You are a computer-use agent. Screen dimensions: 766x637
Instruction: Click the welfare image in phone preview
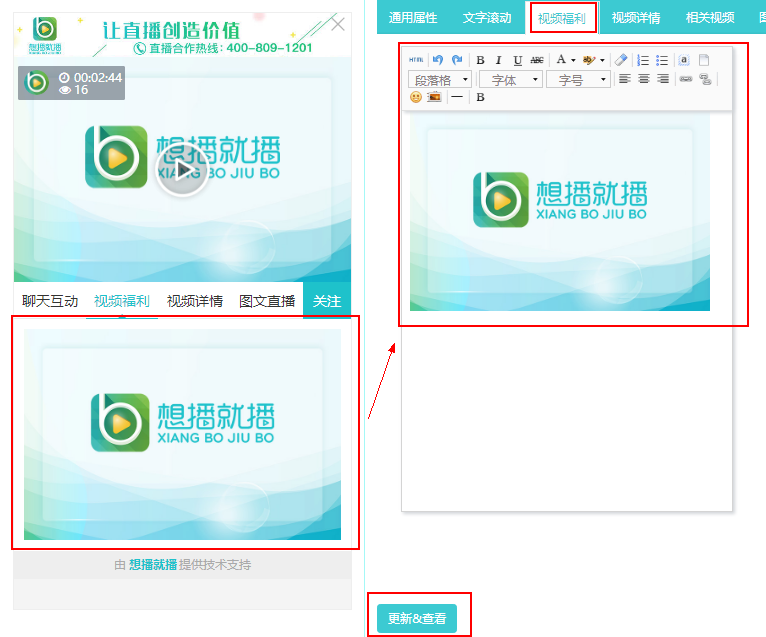click(x=183, y=434)
